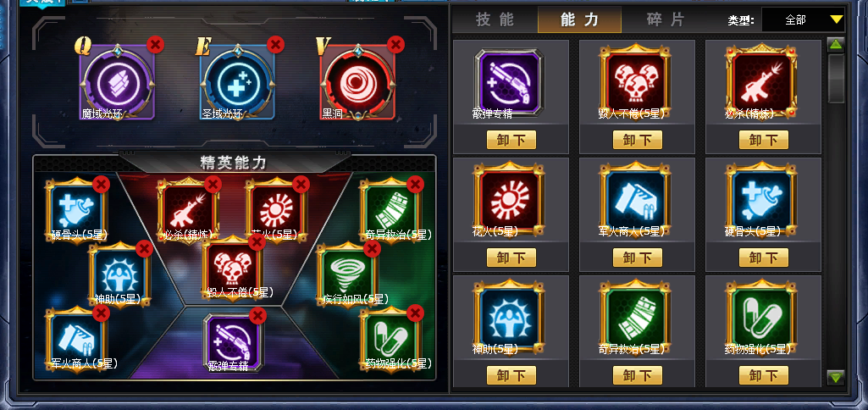868x410 pixels.
Task: Select the 霰弹专精 shotgun icon in ability list
Action: 509,83
